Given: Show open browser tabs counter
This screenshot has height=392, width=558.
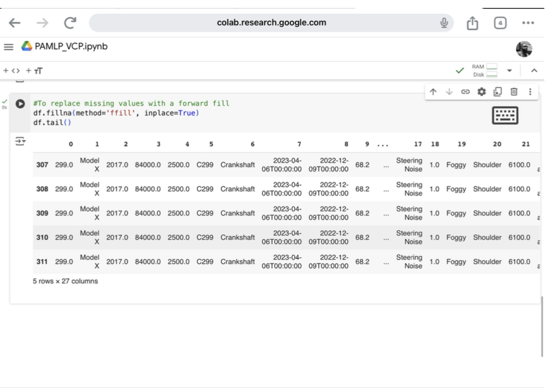Looking at the screenshot, I should [x=499, y=23].
